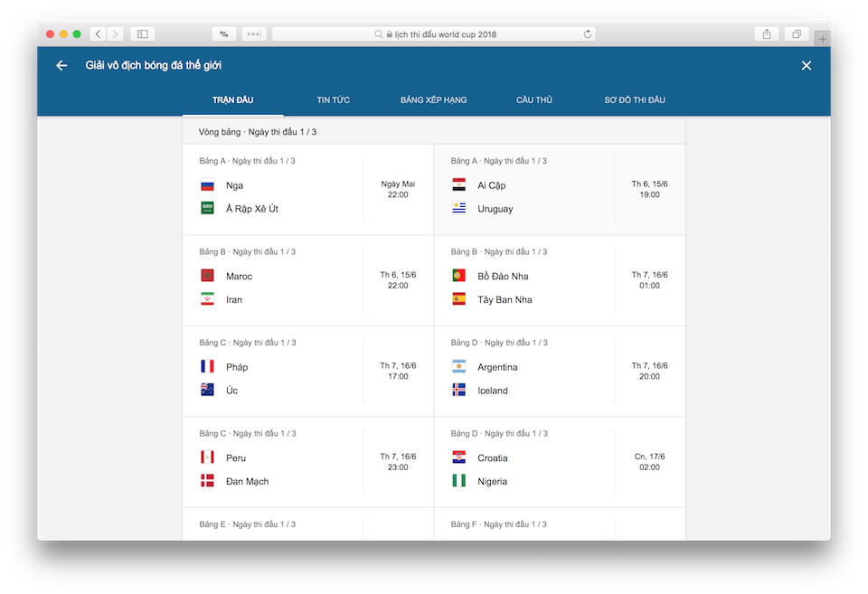
Task: Select team name Argentina
Action: point(497,367)
